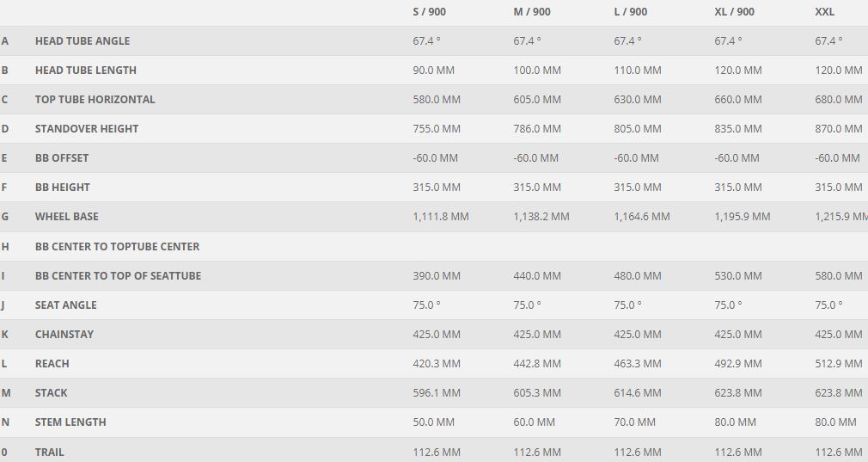Viewport: 868px width, 462px height.
Task: Click the REACH row label
Action: 52,364
